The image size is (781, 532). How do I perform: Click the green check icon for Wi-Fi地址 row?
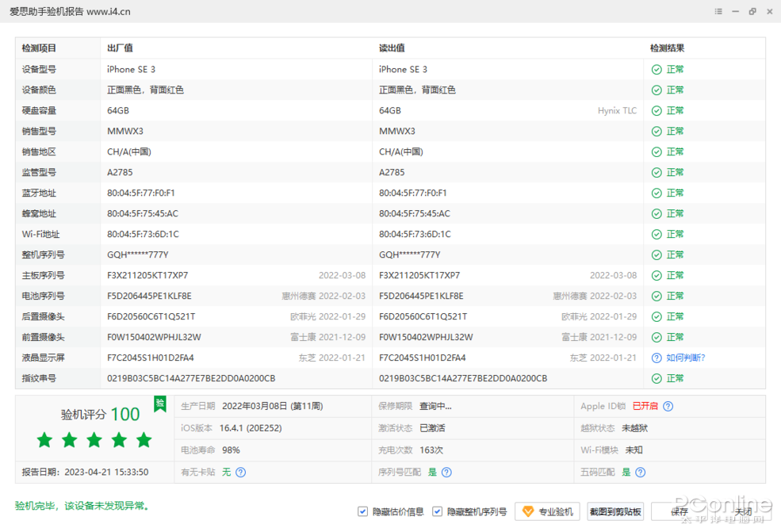(x=657, y=234)
